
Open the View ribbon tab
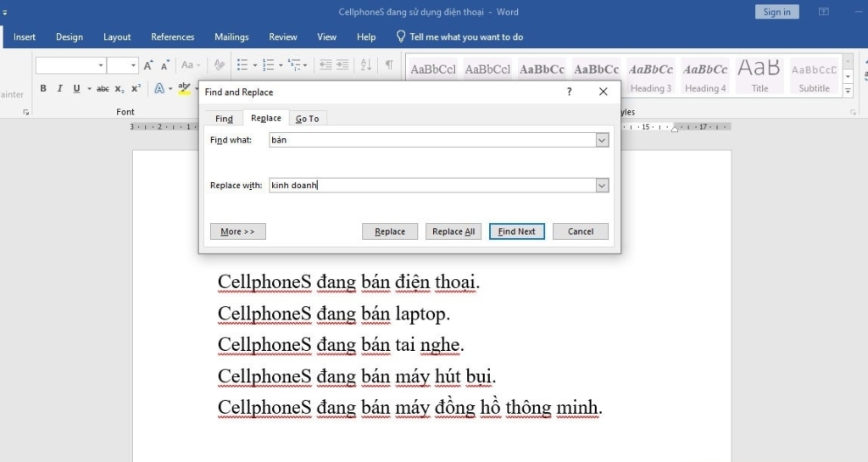[x=326, y=37]
